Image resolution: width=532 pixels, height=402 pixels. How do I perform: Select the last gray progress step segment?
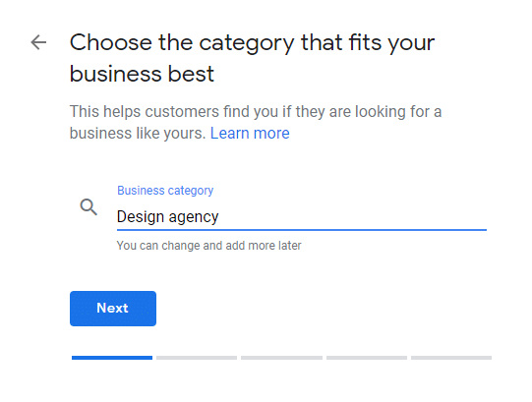pos(451,358)
